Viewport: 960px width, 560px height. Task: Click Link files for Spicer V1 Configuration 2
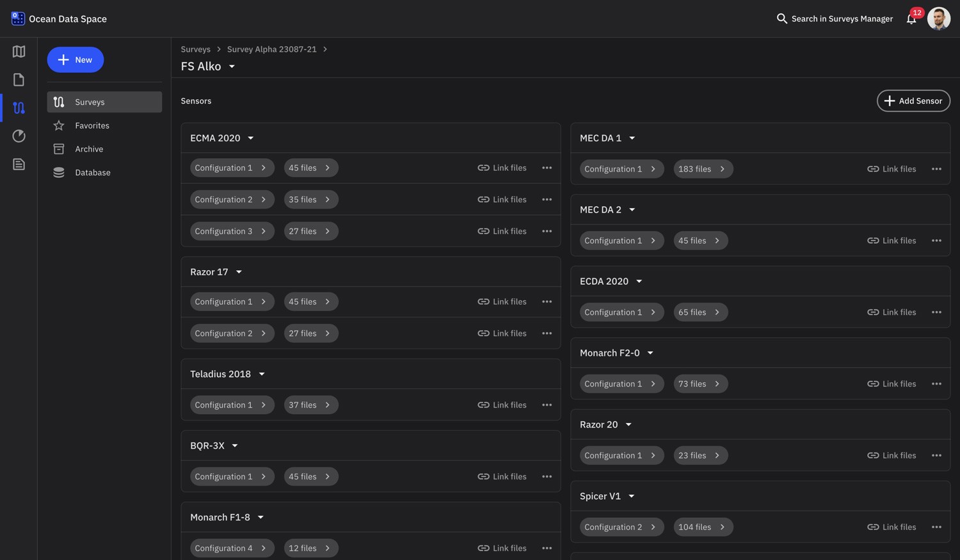pyautogui.click(x=892, y=527)
